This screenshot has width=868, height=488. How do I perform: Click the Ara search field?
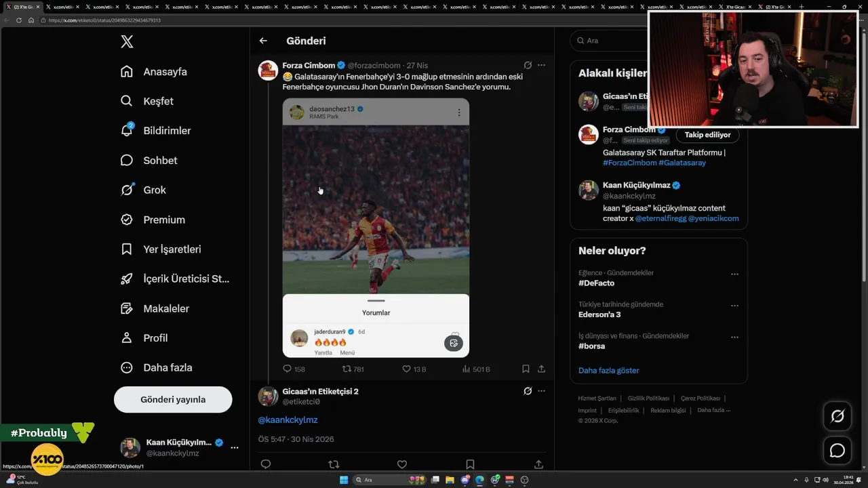(x=608, y=41)
